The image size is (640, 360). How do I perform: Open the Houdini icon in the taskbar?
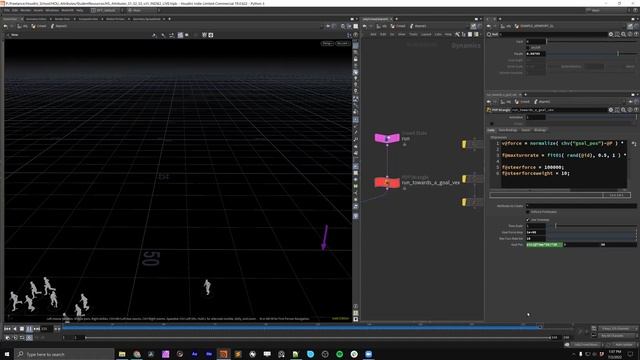[223, 354]
